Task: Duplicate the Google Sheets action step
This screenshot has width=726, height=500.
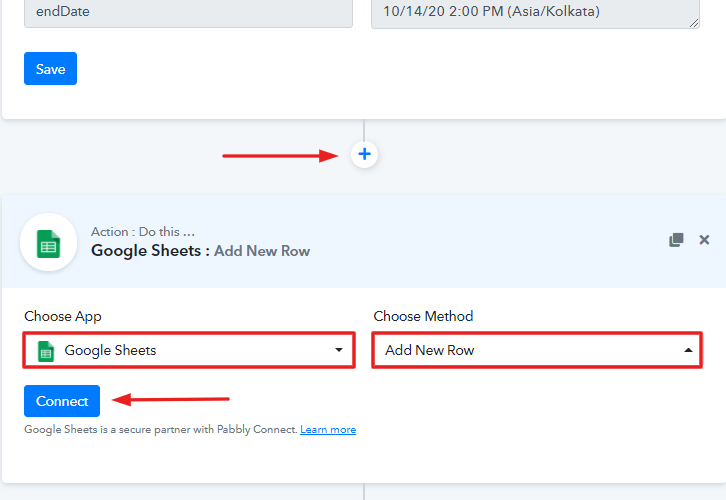Action: click(676, 240)
